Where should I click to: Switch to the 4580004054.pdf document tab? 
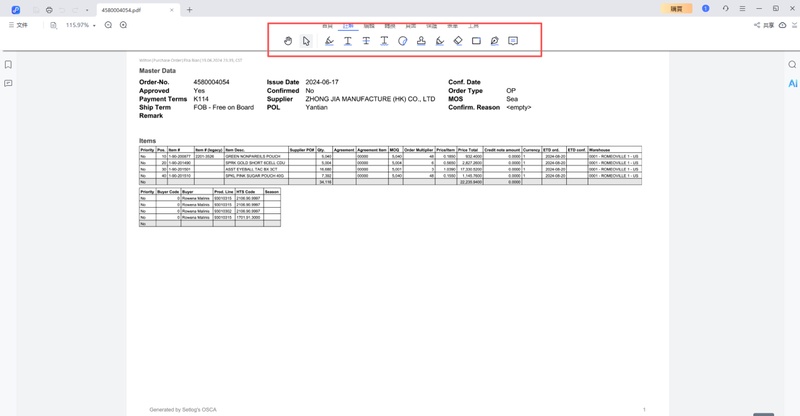124,9
